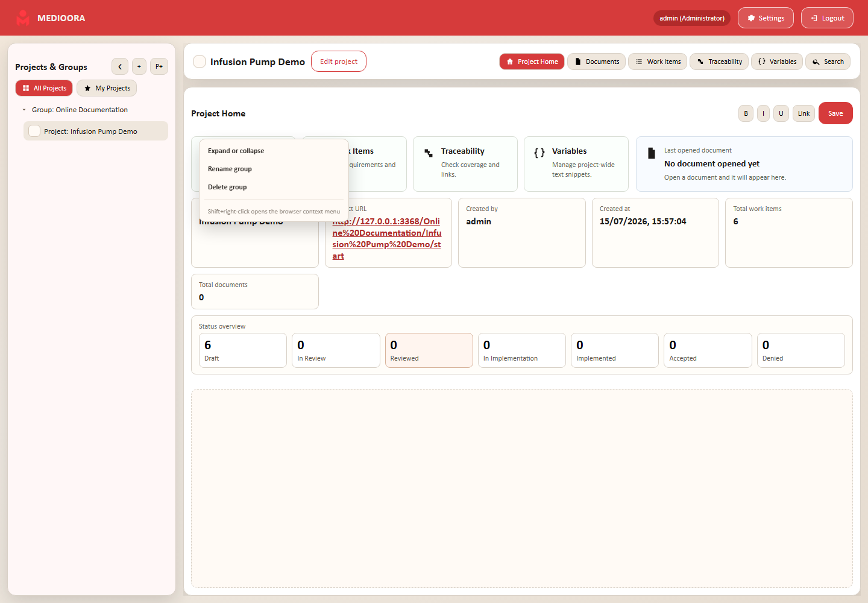
Task: Toggle bold formatting with B button
Action: point(746,113)
